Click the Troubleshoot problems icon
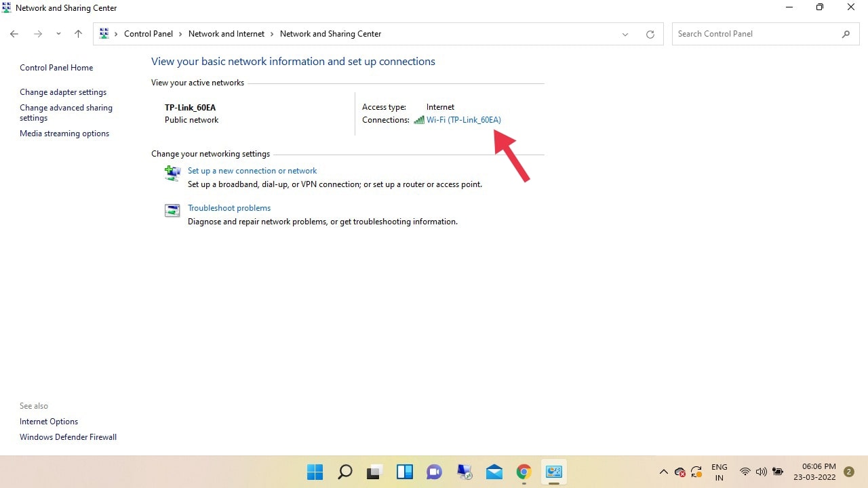Image resolution: width=868 pixels, height=488 pixels. [172, 211]
